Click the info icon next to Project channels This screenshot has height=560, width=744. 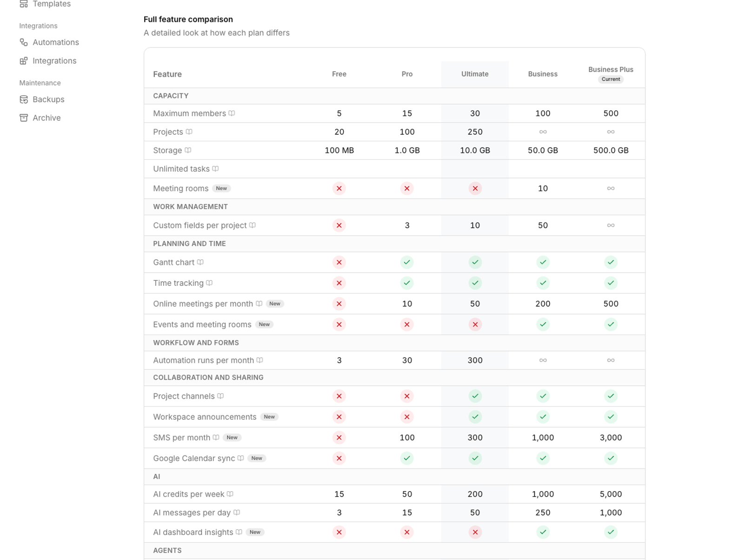pyautogui.click(x=220, y=396)
